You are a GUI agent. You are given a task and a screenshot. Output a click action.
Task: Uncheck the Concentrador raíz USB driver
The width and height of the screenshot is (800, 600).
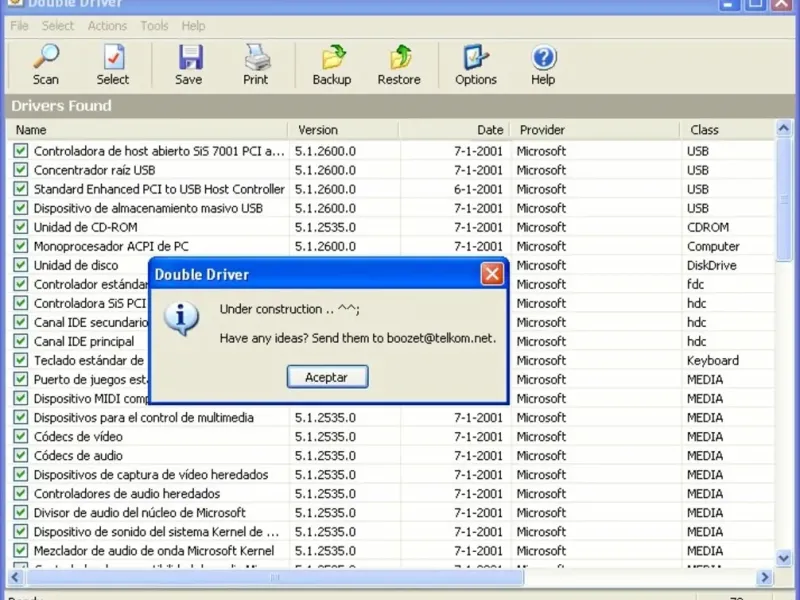tap(21, 170)
